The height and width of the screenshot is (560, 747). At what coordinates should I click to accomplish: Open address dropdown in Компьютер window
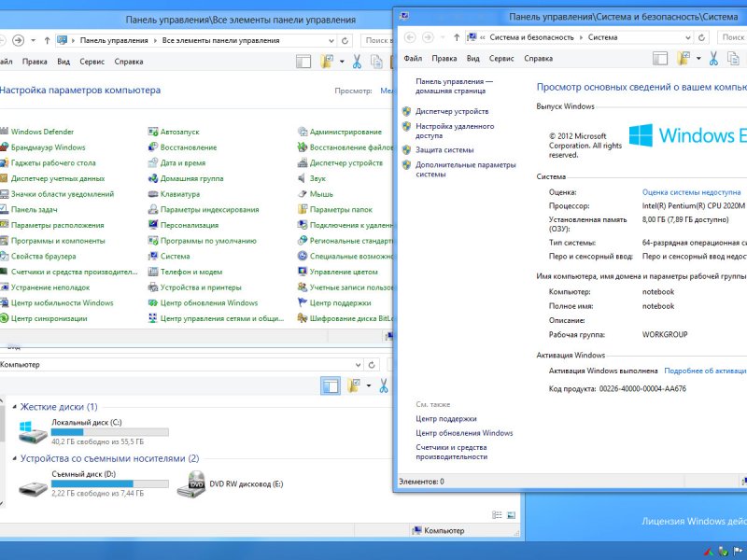[x=359, y=365]
